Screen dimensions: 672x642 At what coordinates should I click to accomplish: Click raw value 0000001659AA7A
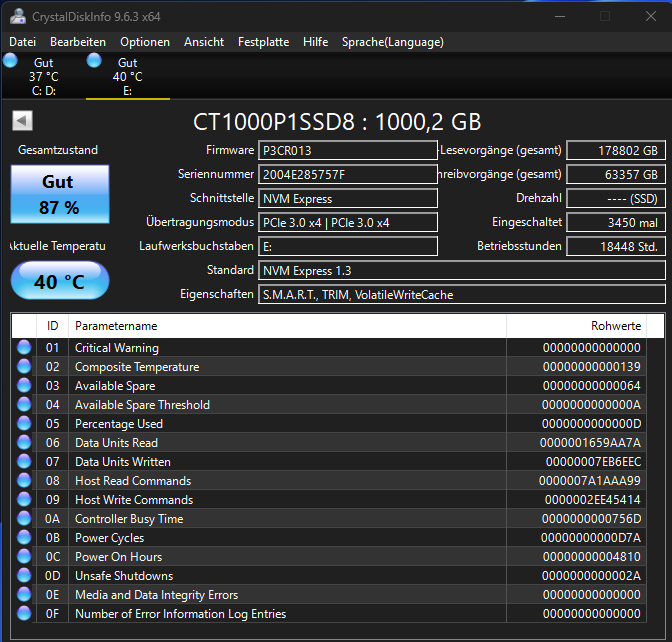tap(590, 443)
